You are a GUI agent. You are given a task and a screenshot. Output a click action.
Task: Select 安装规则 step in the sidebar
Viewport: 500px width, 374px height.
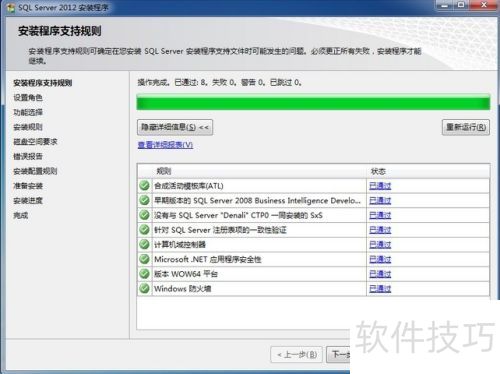28,127
